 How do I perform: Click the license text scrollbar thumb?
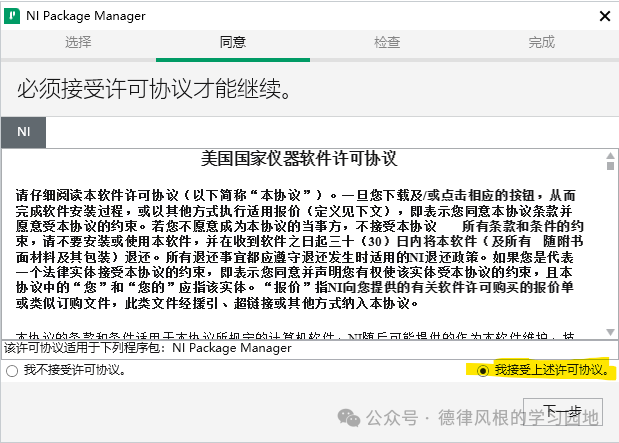(610, 166)
